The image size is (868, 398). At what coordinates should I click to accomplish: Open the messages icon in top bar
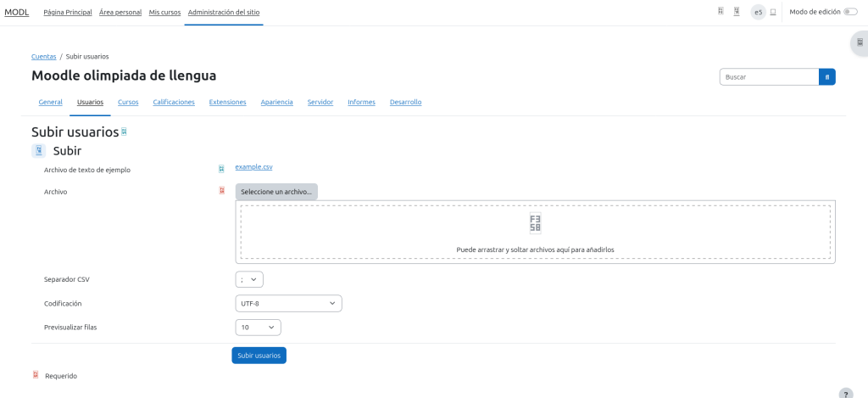tap(737, 12)
